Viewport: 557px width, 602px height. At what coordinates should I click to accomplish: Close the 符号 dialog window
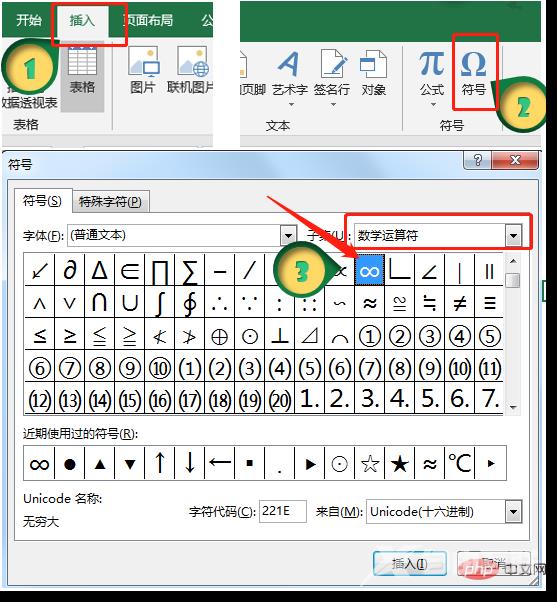pyautogui.click(x=515, y=160)
